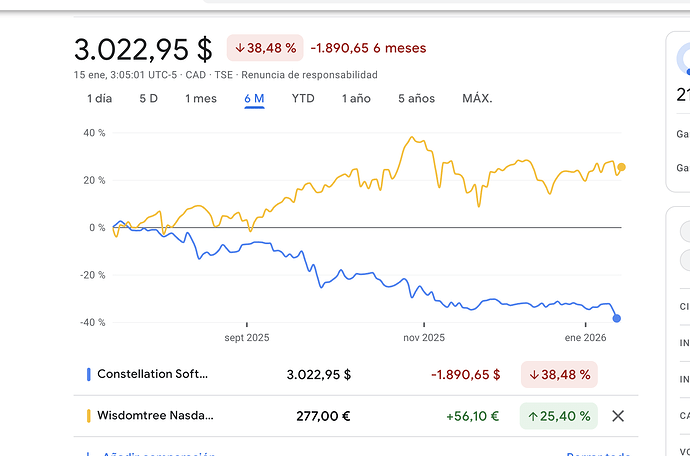
Task: Click the yellow endpoint dot on chart
Action: [x=622, y=168]
